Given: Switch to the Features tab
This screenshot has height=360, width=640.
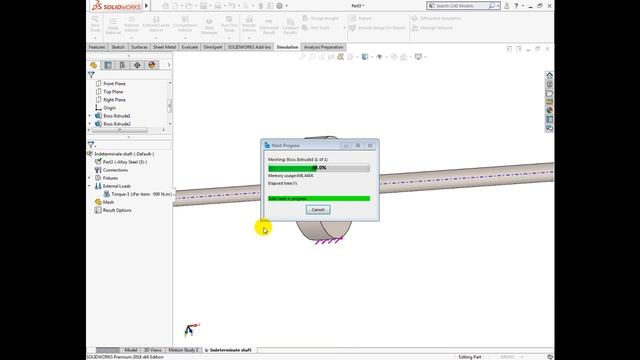Looking at the screenshot, I should [x=97, y=47].
